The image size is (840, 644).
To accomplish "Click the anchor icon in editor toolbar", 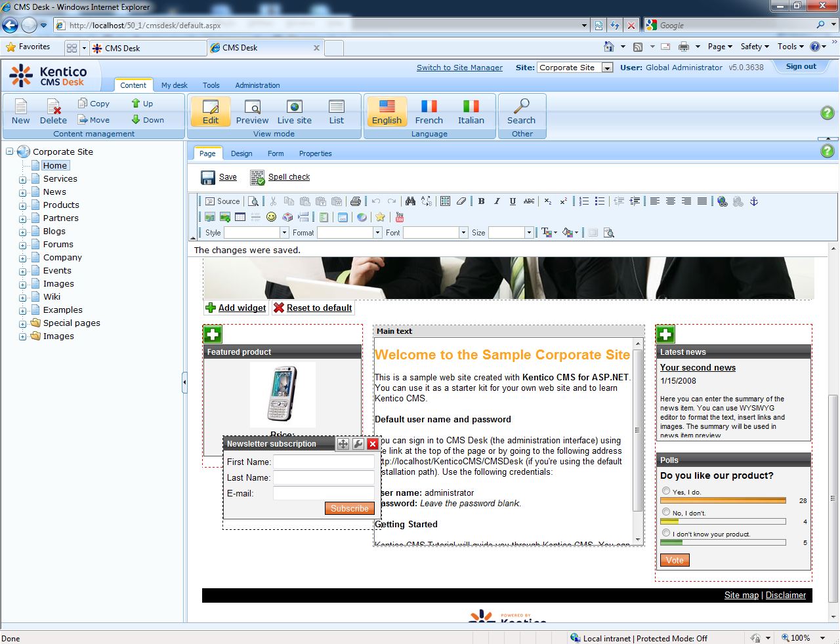I will pyautogui.click(x=754, y=201).
